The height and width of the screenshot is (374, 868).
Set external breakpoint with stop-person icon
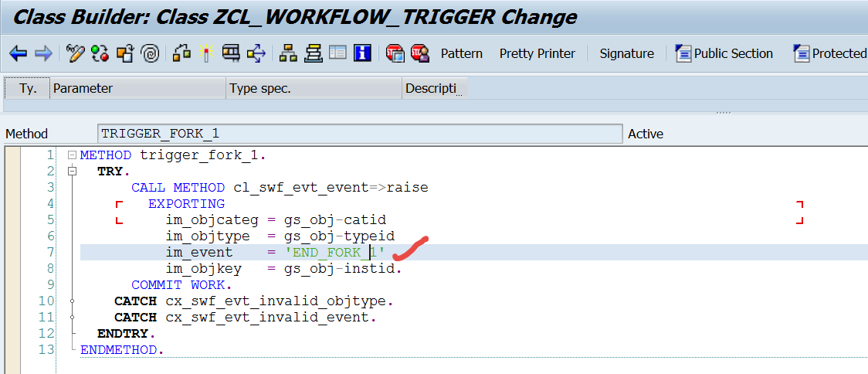(420, 53)
